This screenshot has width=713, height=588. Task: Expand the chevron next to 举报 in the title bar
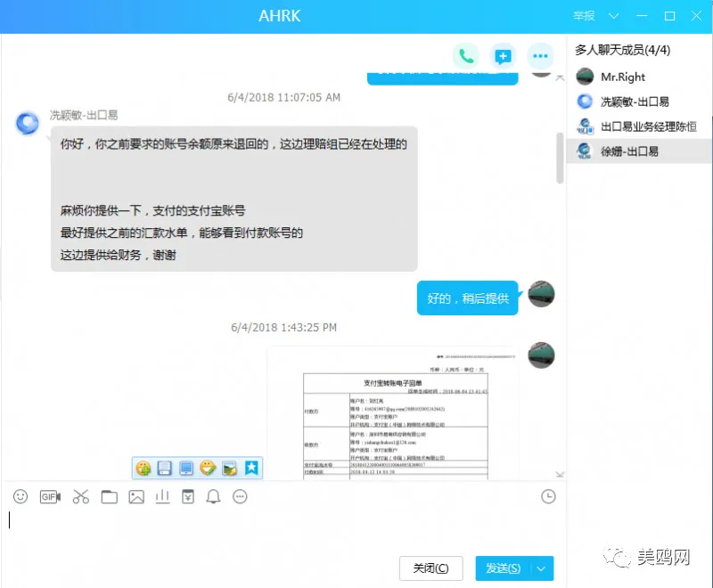[613, 16]
